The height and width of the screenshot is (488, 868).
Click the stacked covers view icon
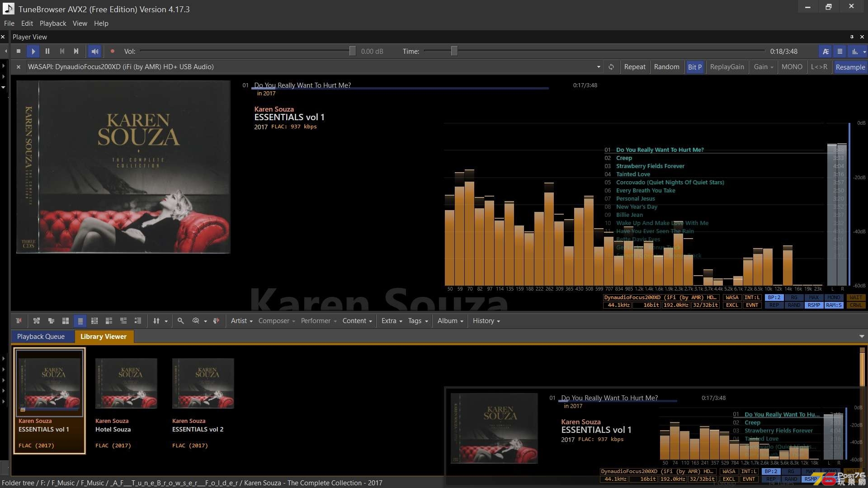51,321
